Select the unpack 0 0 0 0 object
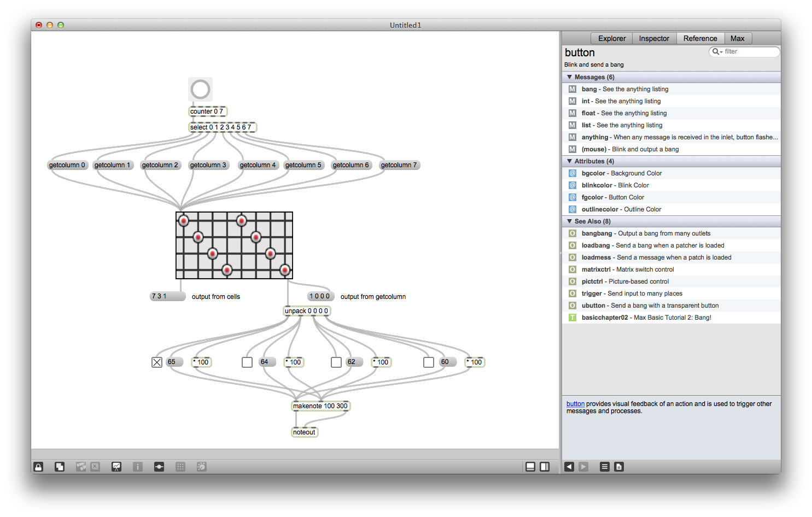This screenshot has height=517, width=812. [307, 311]
